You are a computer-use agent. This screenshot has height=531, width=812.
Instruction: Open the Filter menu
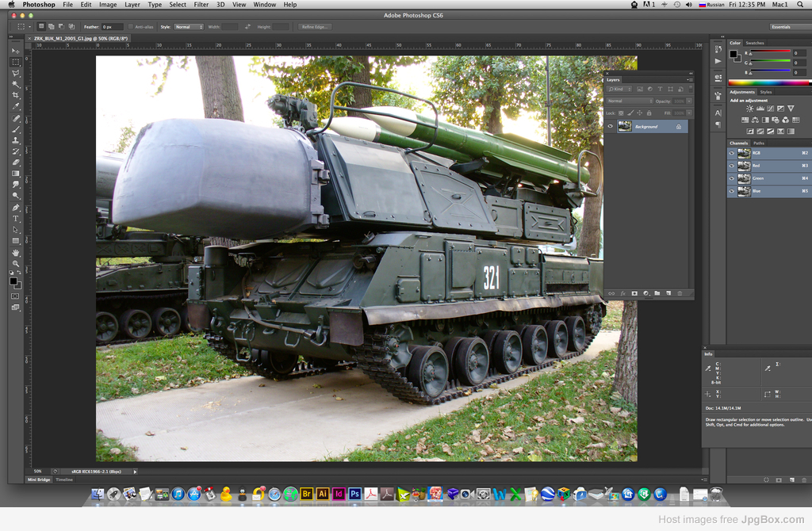coord(201,5)
